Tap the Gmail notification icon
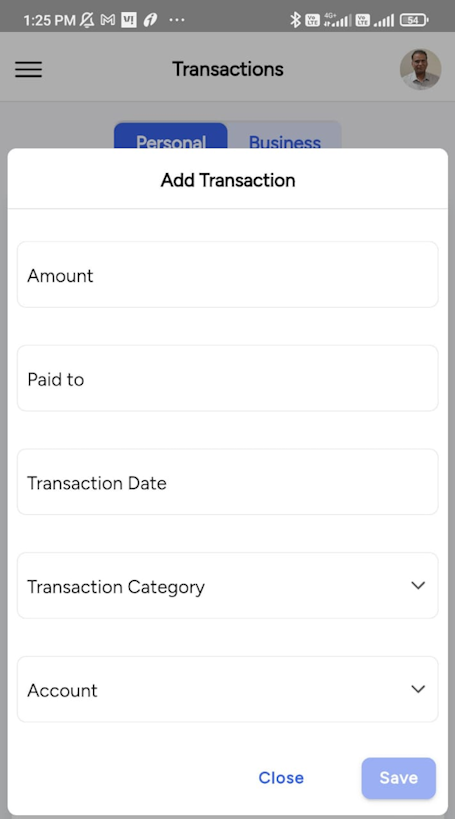Viewport: 455px width, 819px height. tap(108, 20)
